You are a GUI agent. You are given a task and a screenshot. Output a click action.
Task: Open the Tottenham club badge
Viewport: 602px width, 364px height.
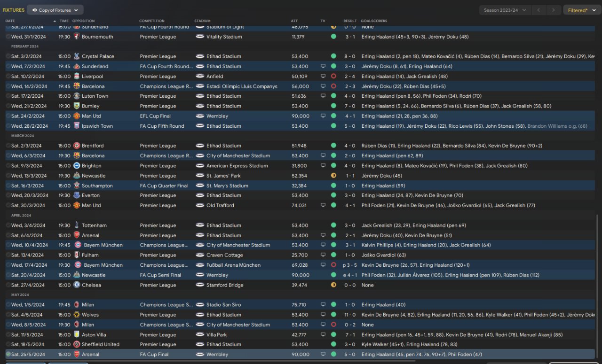pyautogui.click(x=77, y=225)
